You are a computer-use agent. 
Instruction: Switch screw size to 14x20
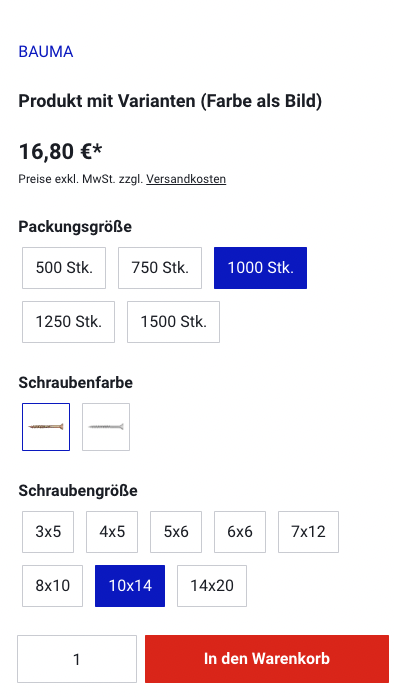click(212, 586)
